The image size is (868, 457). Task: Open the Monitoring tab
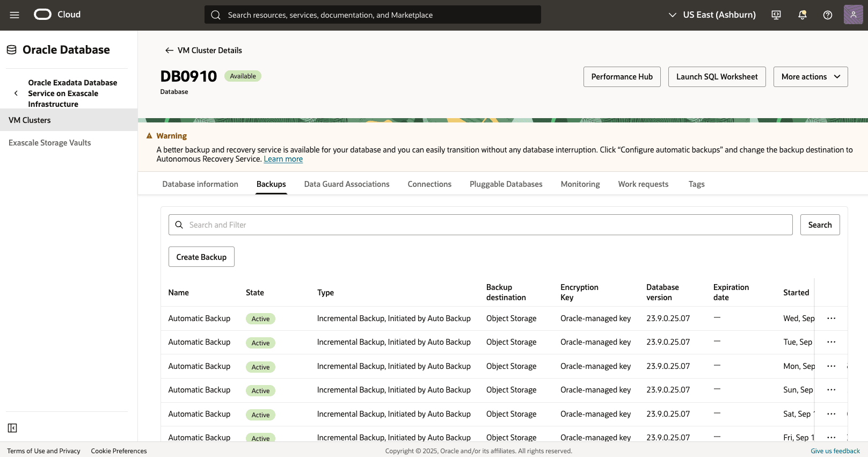pyautogui.click(x=580, y=184)
